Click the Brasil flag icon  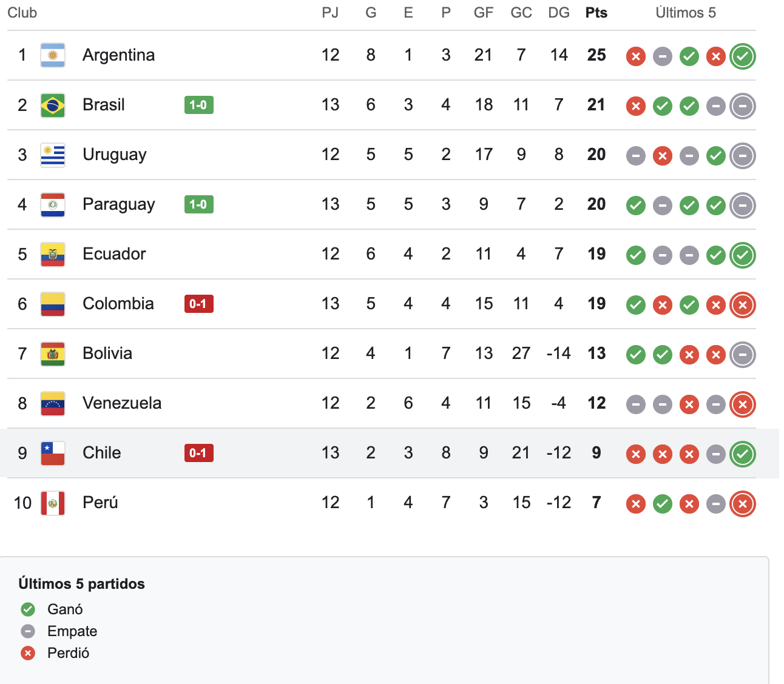53,105
